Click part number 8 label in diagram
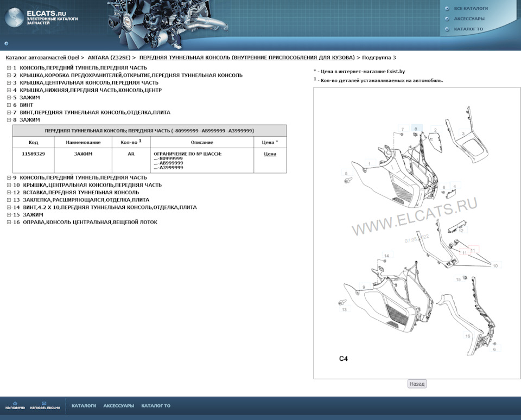 [416, 129]
